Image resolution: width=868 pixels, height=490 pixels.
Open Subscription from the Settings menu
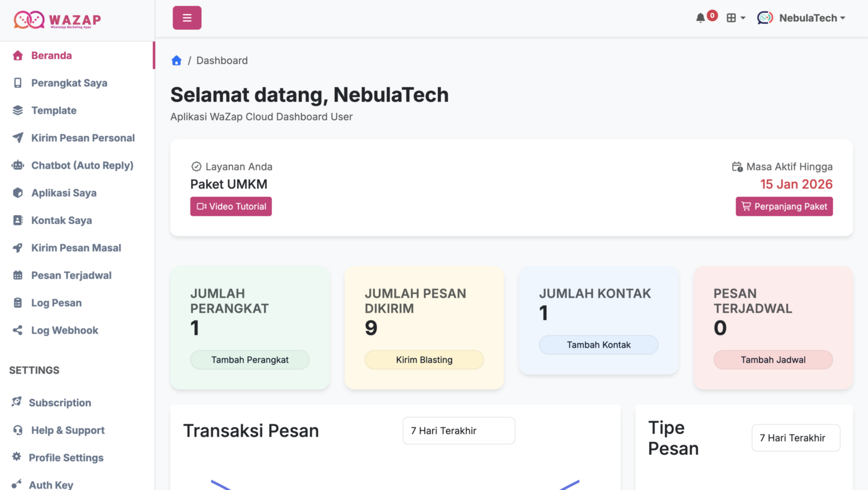60,402
